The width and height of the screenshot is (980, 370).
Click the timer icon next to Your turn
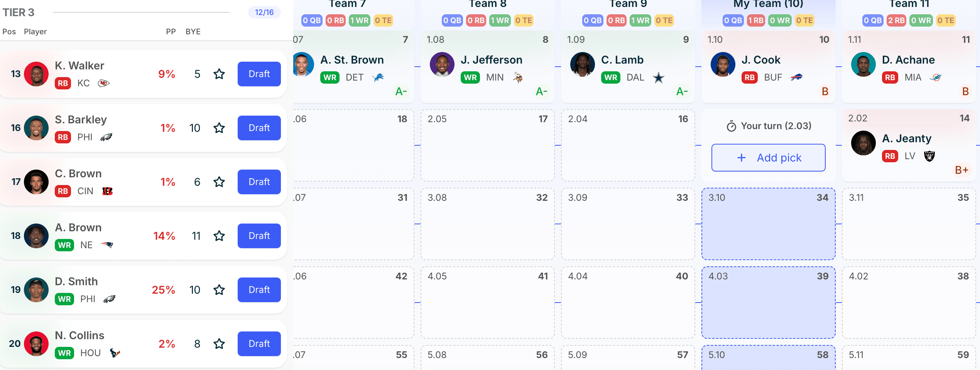[x=731, y=126]
